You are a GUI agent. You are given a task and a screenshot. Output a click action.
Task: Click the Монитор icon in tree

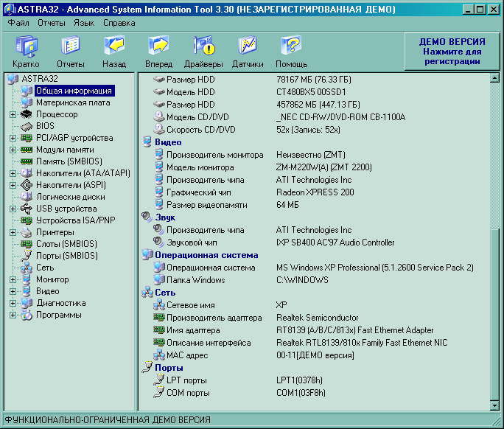pos(27,279)
